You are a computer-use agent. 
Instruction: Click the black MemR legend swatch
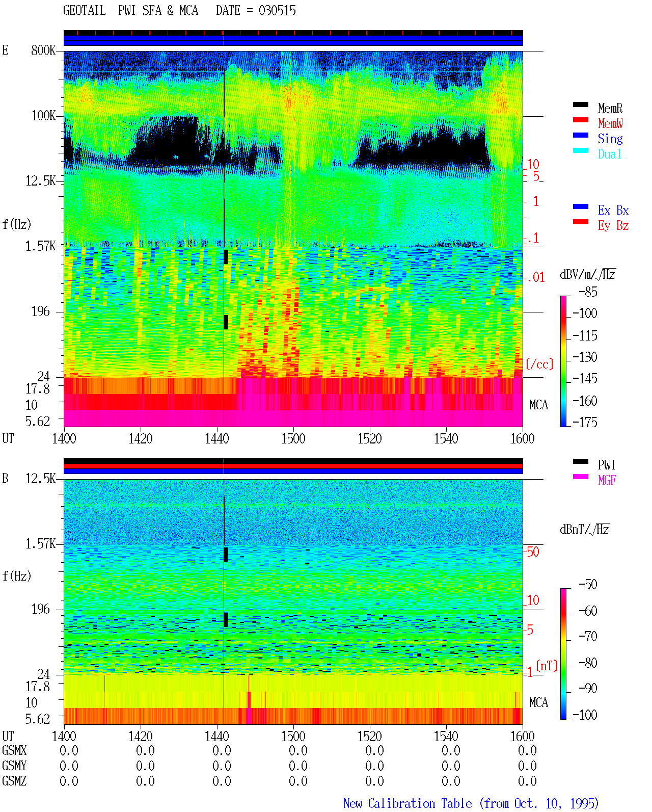point(581,104)
